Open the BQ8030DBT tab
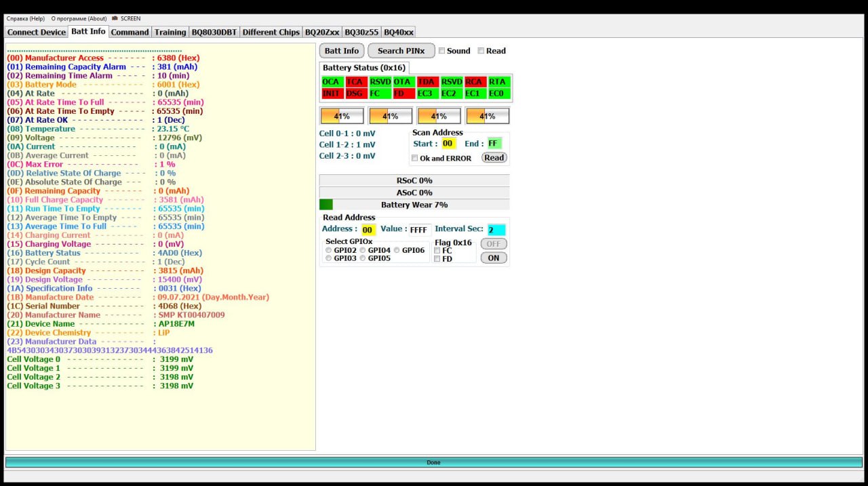 click(x=214, y=32)
